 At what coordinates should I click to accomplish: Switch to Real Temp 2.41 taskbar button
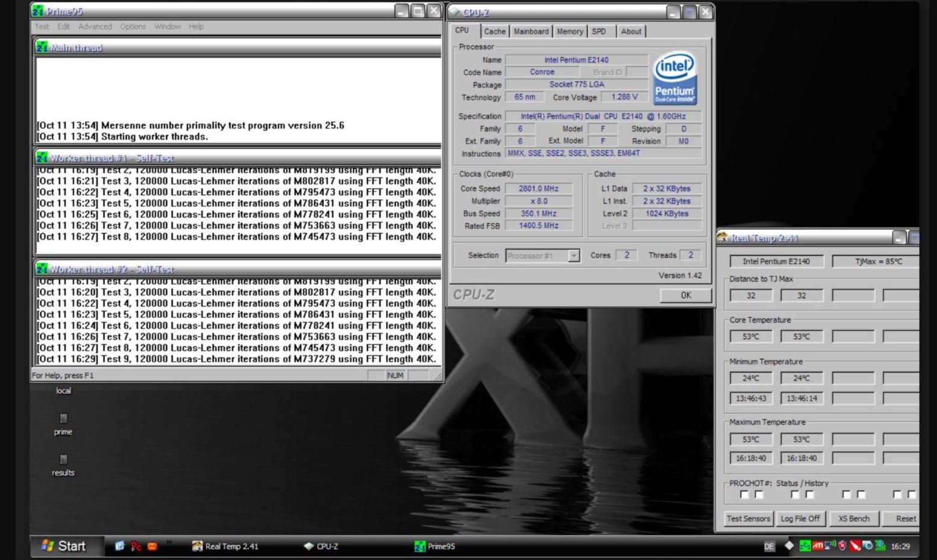(x=225, y=546)
